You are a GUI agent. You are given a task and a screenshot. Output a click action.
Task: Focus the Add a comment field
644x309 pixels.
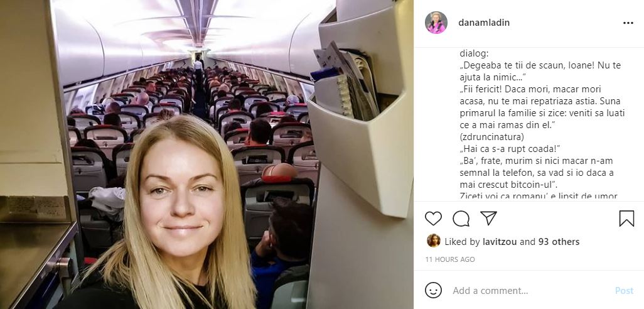(x=530, y=291)
